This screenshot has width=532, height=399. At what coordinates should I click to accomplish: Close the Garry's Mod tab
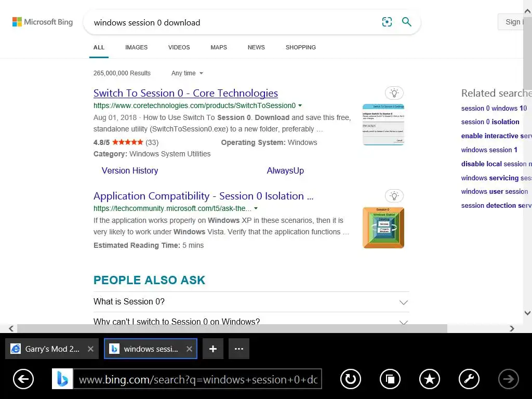pos(90,349)
